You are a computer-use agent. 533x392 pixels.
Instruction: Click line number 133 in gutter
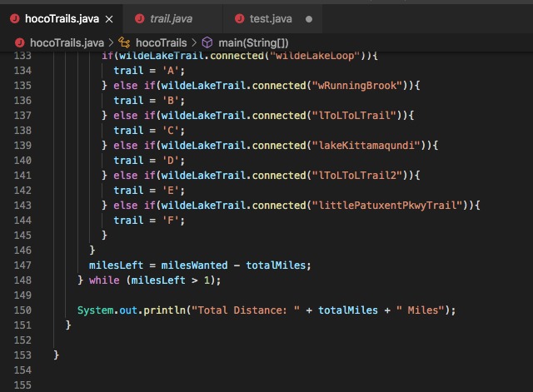(x=22, y=56)
